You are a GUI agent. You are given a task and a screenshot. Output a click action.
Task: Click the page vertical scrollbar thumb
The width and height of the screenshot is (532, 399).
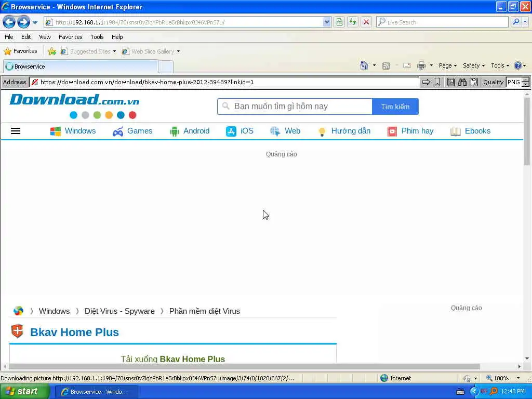click(x=527, y=131)
